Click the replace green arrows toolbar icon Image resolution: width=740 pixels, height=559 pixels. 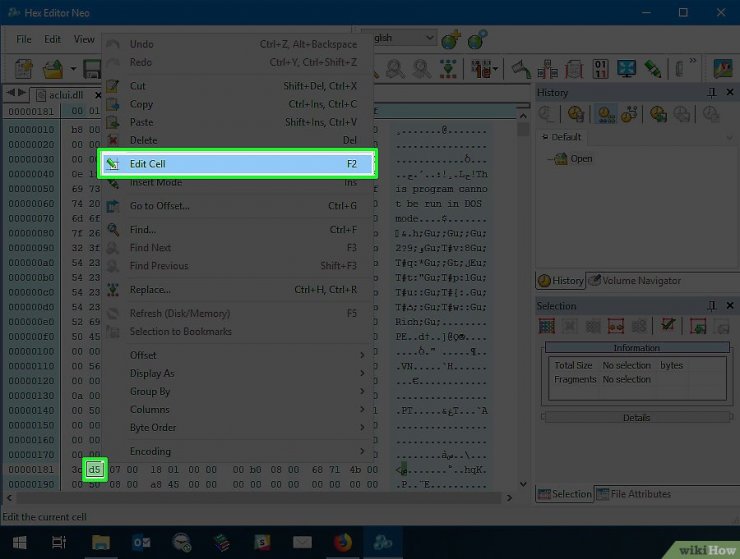448,69
